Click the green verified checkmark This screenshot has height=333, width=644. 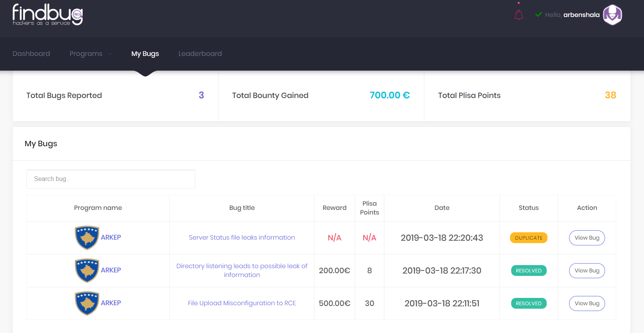[539, 15]
